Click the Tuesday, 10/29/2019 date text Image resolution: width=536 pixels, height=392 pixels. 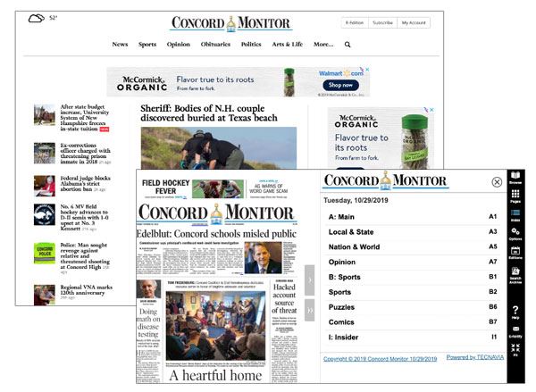coord(356,200)
